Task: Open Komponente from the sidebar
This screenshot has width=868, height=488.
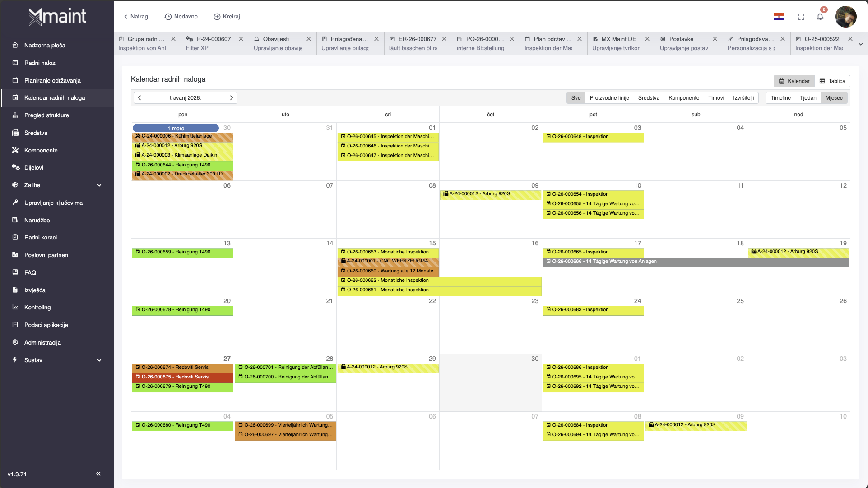Action: click(41, 150)
